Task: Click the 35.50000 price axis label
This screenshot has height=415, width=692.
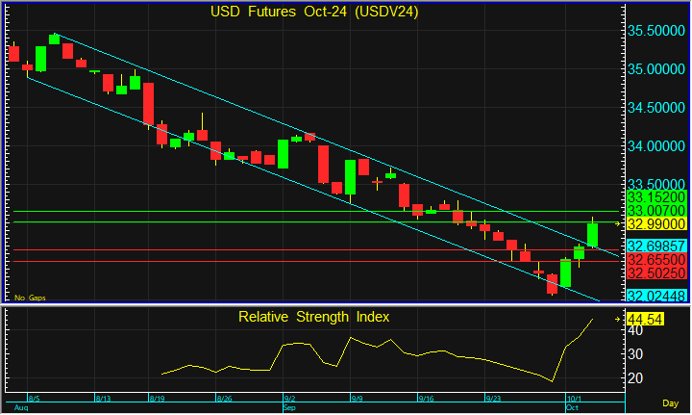Action: (x=656, y=31)
